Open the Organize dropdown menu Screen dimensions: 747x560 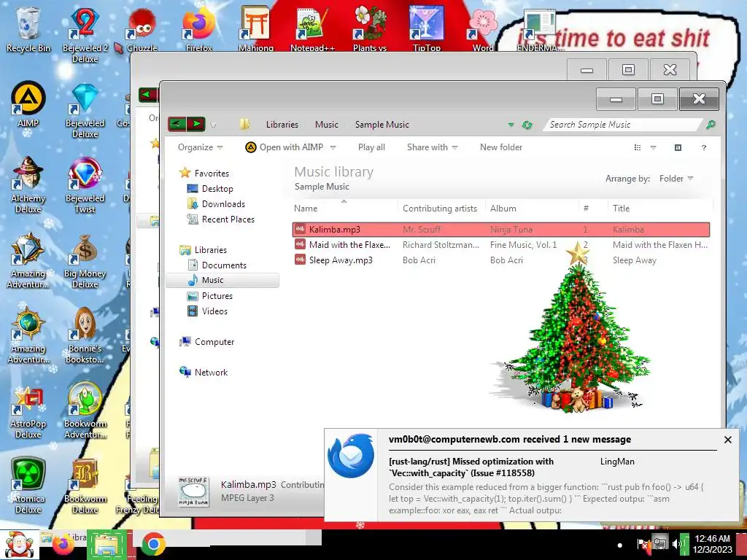pyautogui.click(x=200, y=147)
